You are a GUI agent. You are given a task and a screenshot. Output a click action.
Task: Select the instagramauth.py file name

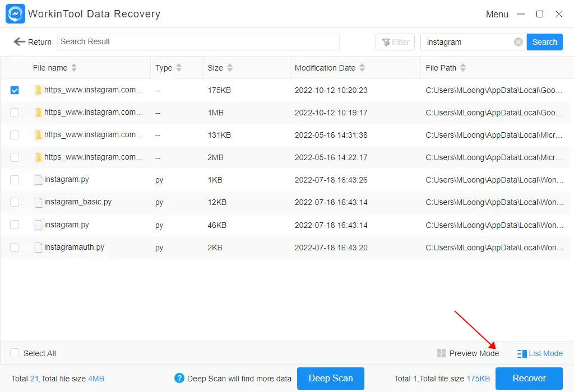pos(75,247)
